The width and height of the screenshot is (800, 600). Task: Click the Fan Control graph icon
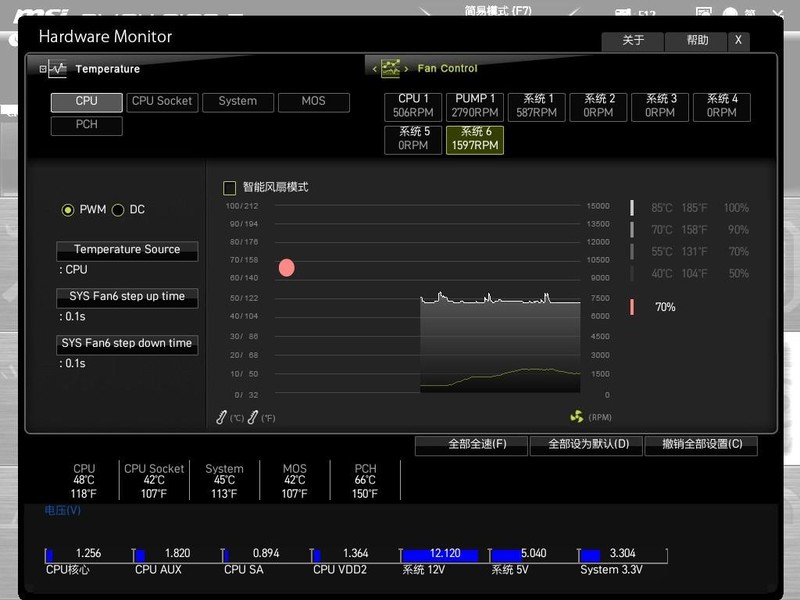pos(390,69)
